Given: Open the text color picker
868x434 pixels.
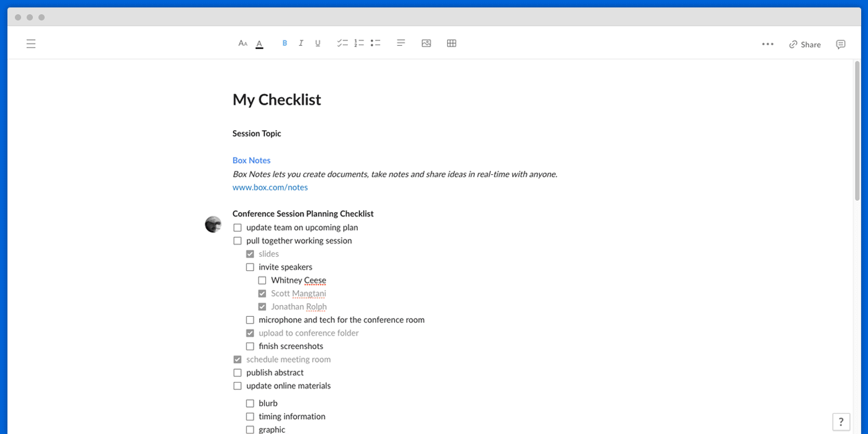Looking at the screenshot, I should 259,44.
